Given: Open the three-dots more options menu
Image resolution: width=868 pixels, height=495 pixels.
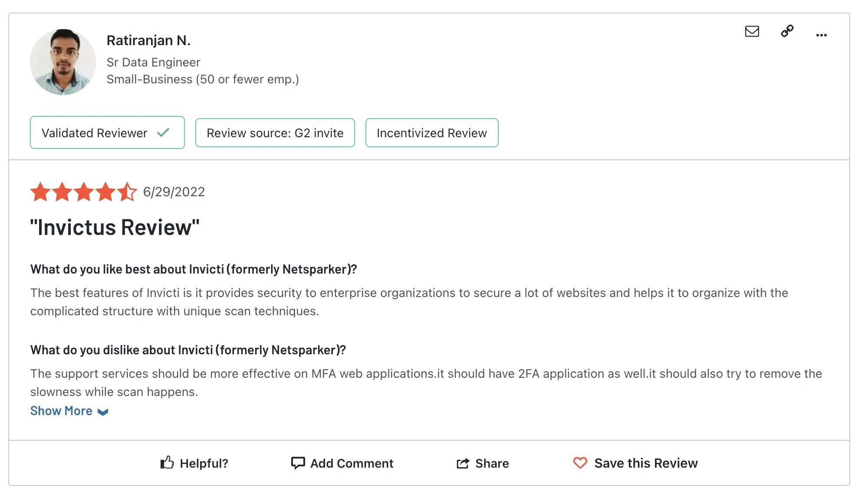Looking at the screenshot, I should tap(821, 35).
